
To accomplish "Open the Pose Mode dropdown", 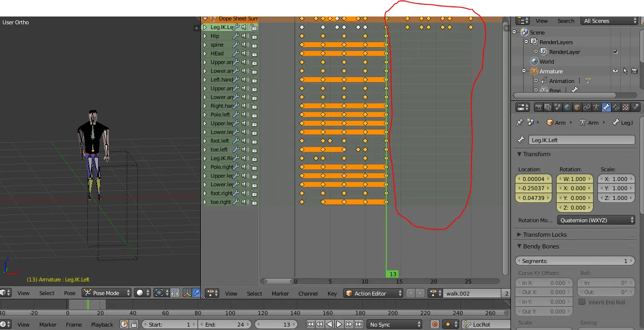I will (x=107, y=293).
